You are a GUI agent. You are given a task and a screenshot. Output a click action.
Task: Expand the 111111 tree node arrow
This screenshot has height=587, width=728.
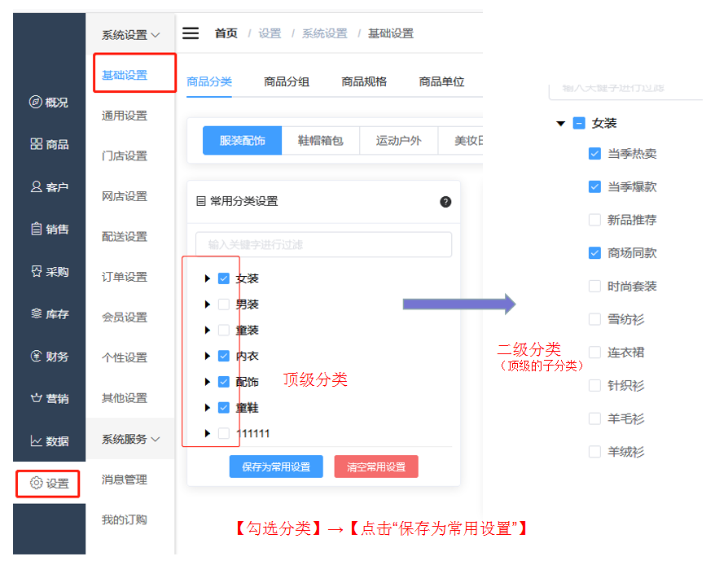pos(207,433)
